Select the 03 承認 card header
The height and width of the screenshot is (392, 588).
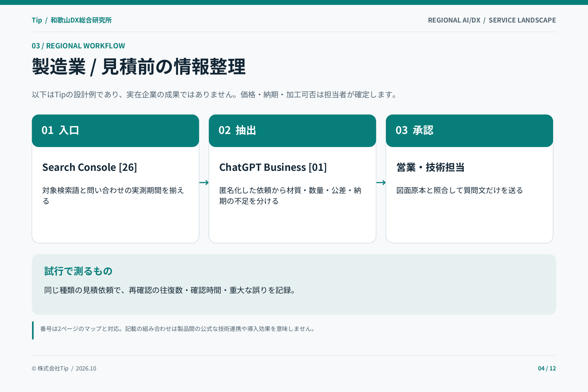469,131
